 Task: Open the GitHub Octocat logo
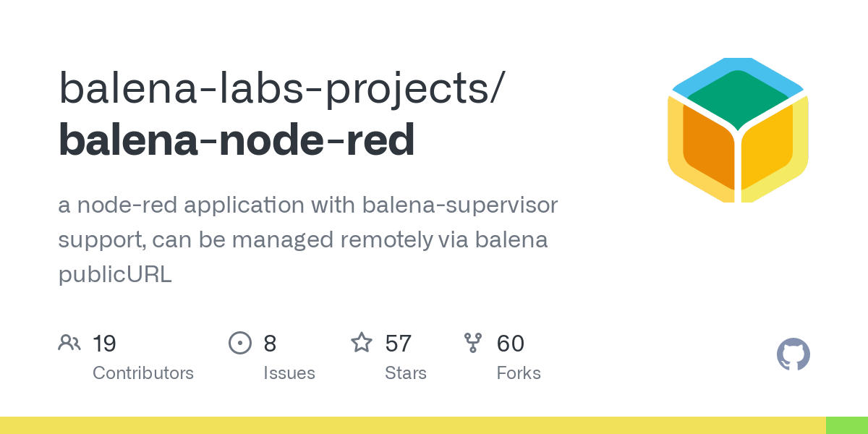793,355
